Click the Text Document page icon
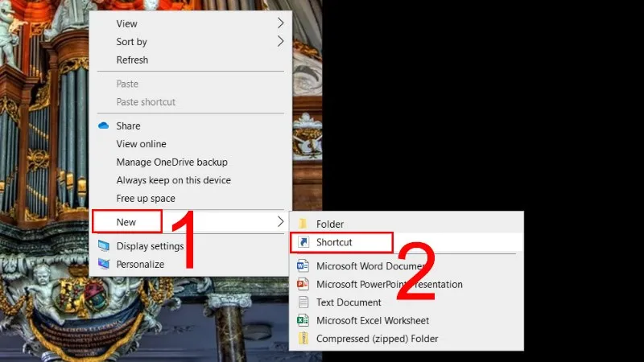The width and height of the screenshot is (644, 362). coord(303,302)
